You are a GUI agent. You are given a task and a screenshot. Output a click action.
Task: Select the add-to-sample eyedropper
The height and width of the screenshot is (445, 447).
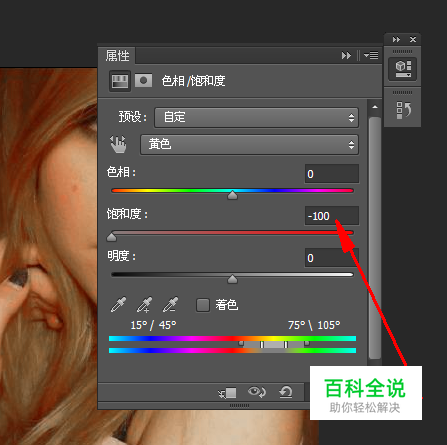click(144, 305)
